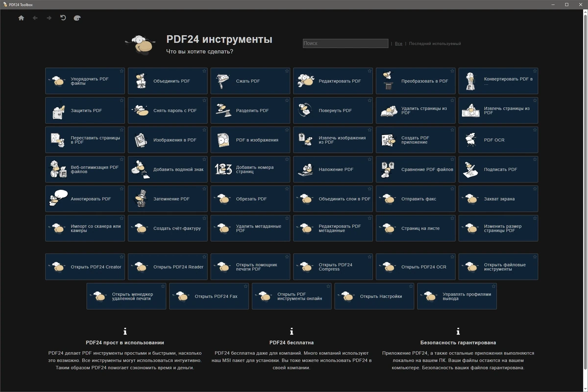
Task: Click the Все filter link
Action: click(398, 44)
